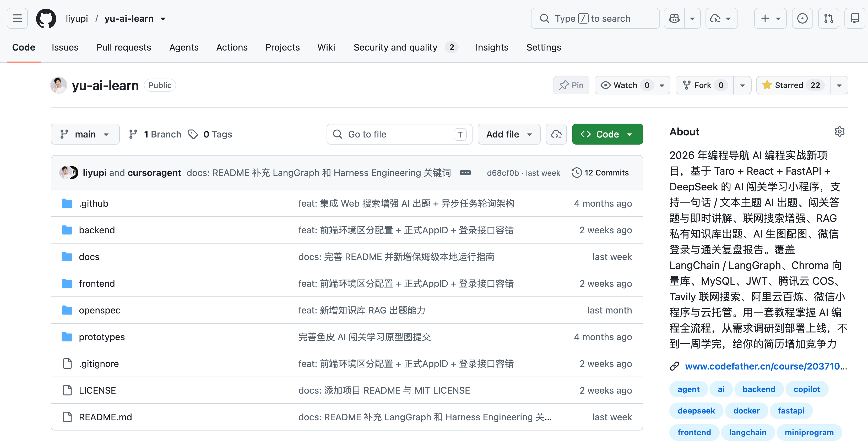Open the Agents tab

point(184,47)
